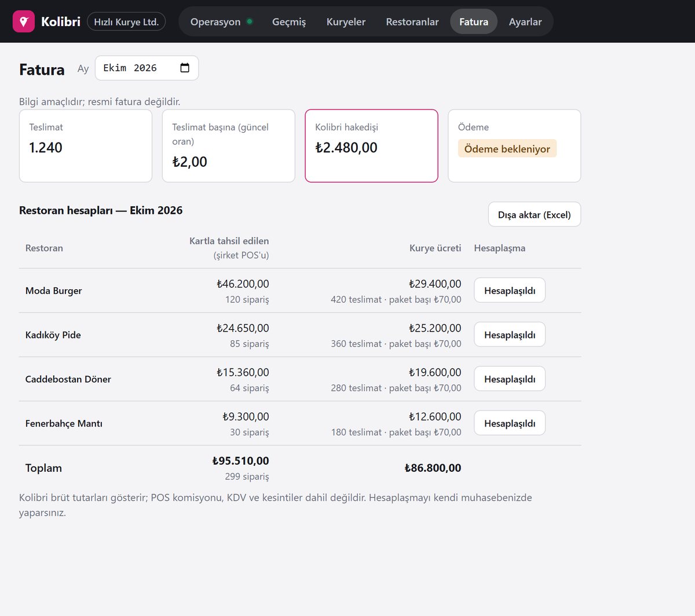Click the Restoran column header
The height and width of the screenshot is (616, 695).
coord(44,248)
